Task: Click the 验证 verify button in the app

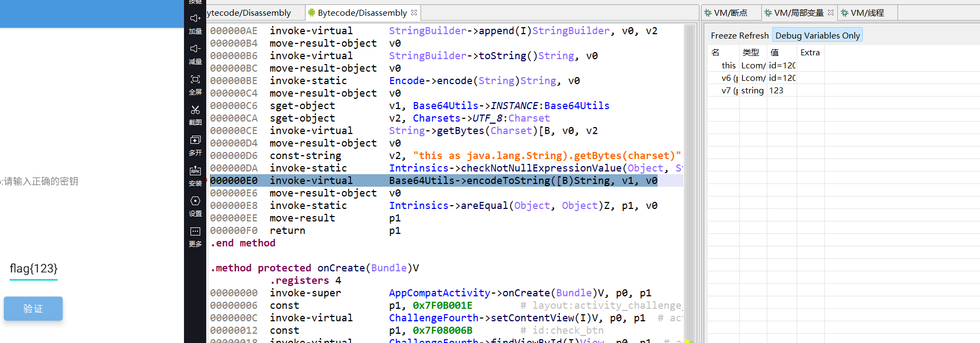Action: click(x=33, y=308)
